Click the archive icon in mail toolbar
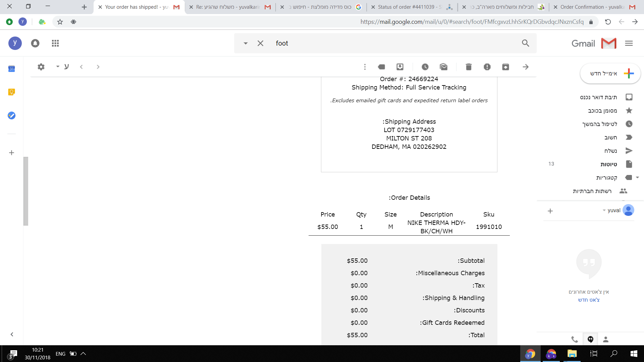This screenshot has height=362, width=644. (505, 67)
